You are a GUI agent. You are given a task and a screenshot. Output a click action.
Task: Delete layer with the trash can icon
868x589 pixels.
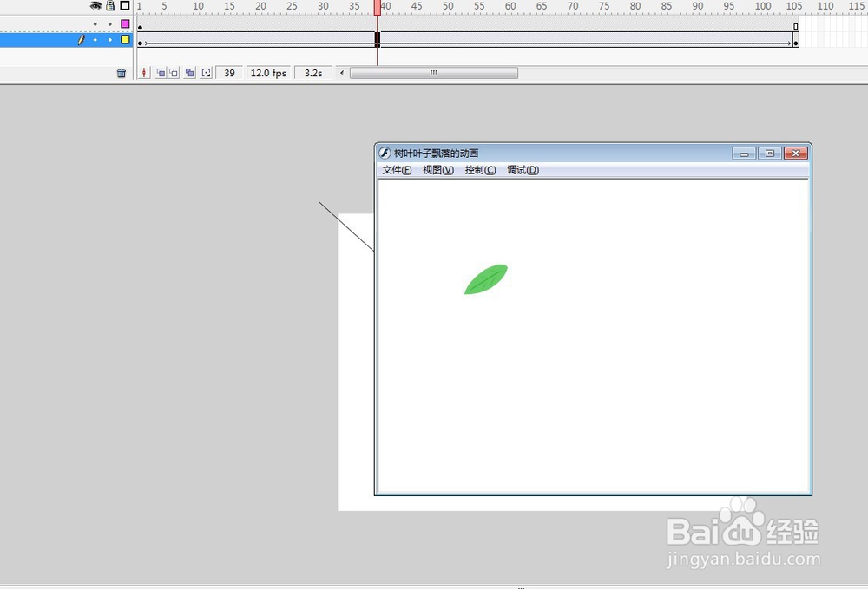[x=122, y=73]
